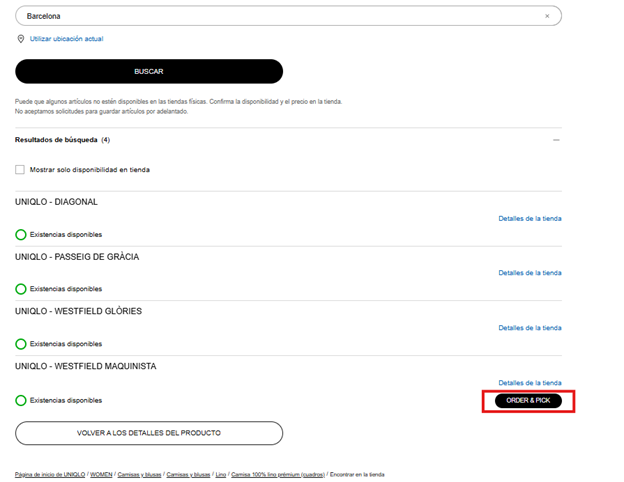Click green availability circle under UNIQLO - DIAGONAL

21,234
